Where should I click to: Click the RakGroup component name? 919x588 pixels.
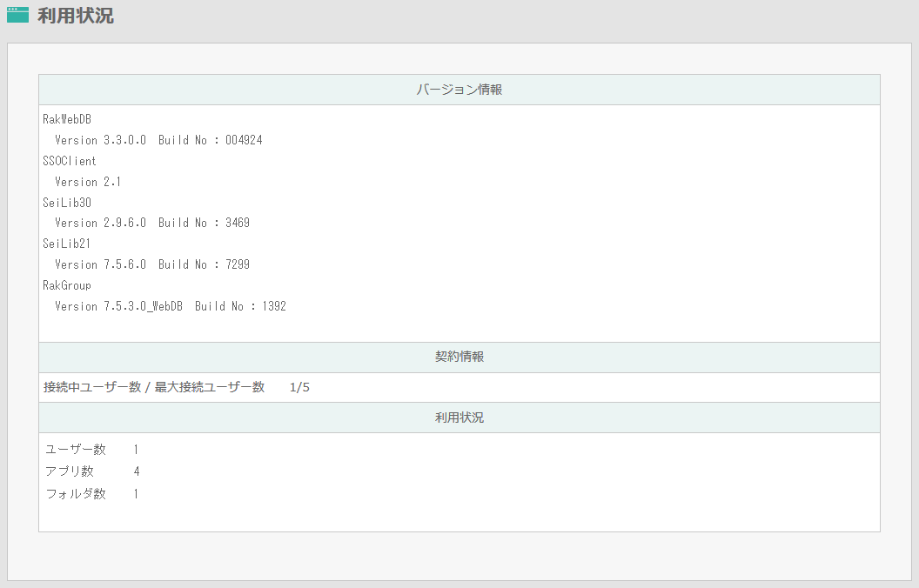point(67,285)
